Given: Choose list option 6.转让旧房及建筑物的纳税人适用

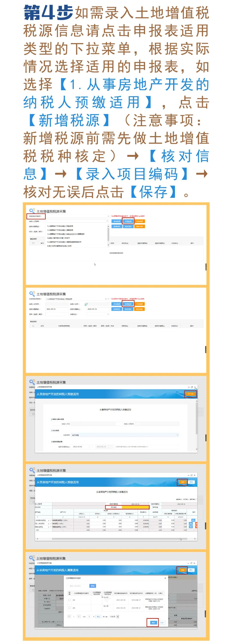Looking at the screenshot, I should pos(59,246).
